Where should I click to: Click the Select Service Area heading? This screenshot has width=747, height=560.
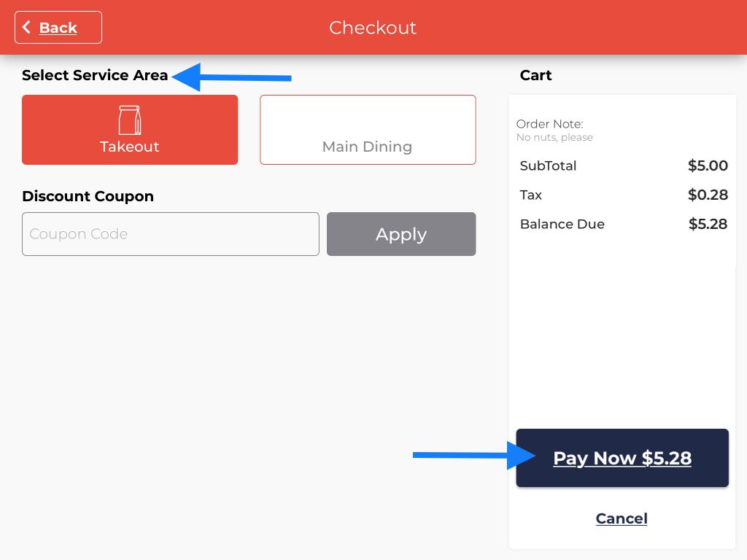coord(95,75)
